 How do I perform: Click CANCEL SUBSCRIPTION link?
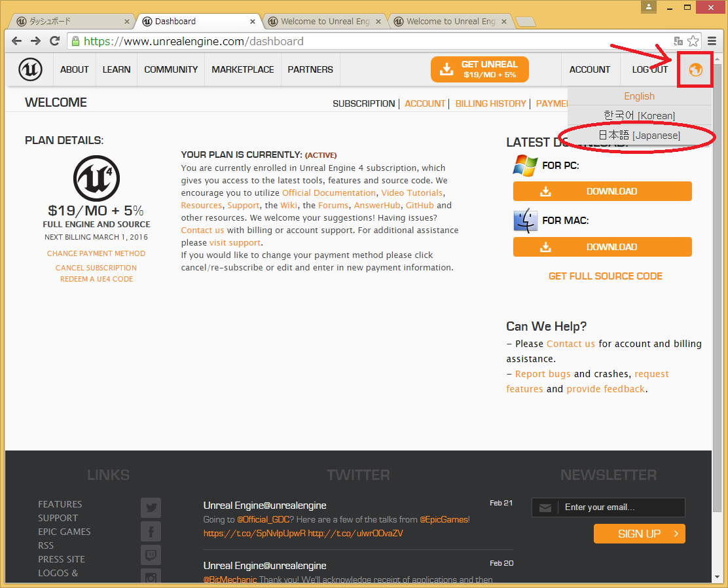(x=96, y=268)
